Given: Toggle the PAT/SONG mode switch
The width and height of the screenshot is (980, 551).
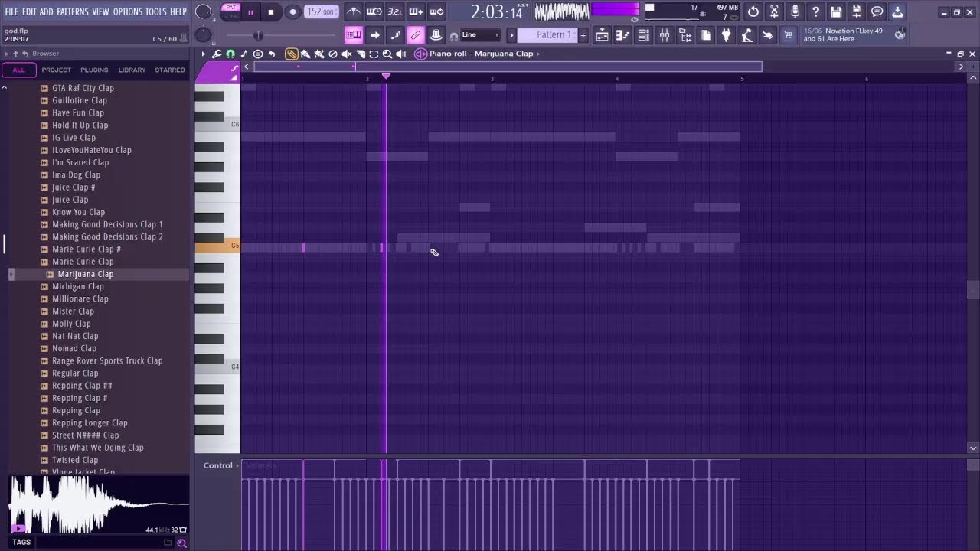Looking at the screenshot, I should pos(230,11).
